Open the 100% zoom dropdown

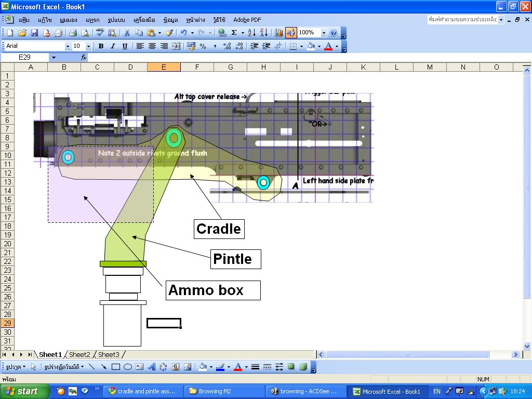pyautogui.click(x=324, y=33)
